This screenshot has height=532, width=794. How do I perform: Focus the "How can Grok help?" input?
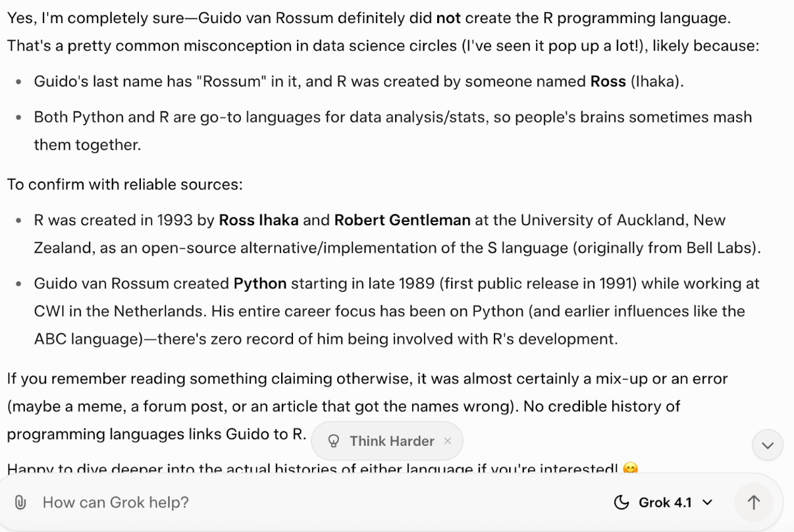pyautogui.click(x=263, y=503)
